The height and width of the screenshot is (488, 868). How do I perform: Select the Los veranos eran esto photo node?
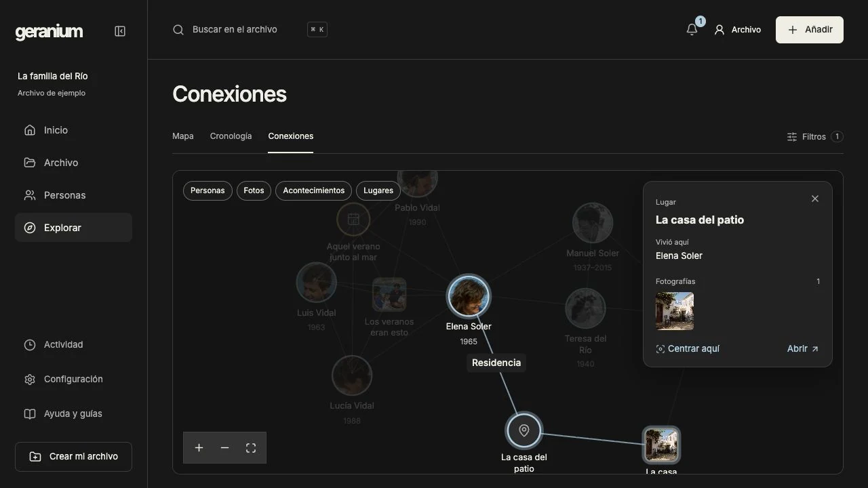pyautogui.click(x=389, y=295)
